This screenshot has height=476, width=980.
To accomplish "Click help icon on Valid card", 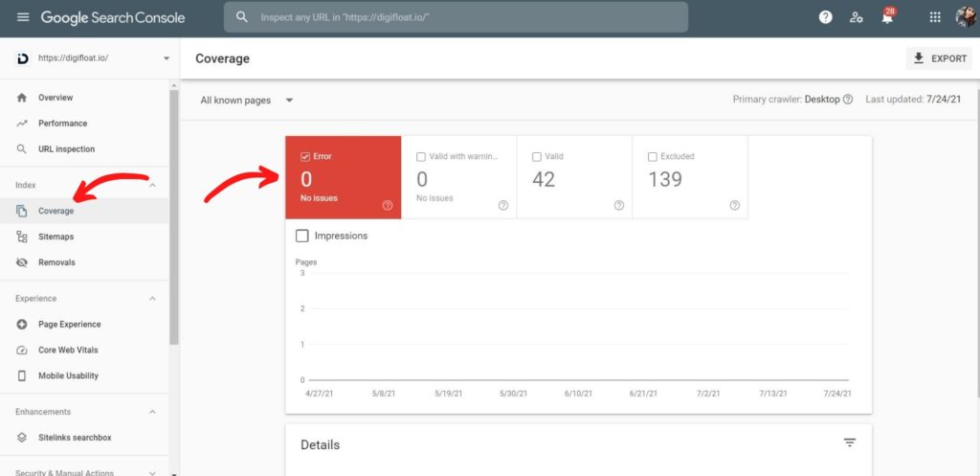I will click(x=619, y=205).
